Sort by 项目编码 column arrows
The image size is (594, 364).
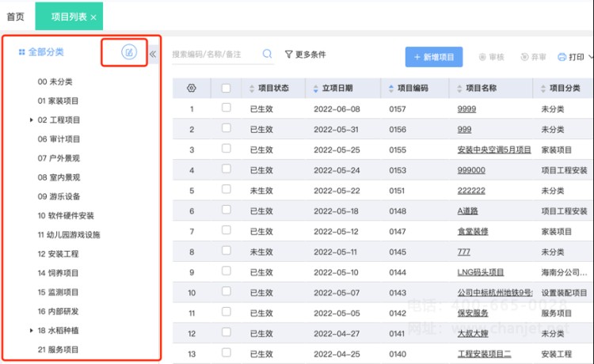391,89
